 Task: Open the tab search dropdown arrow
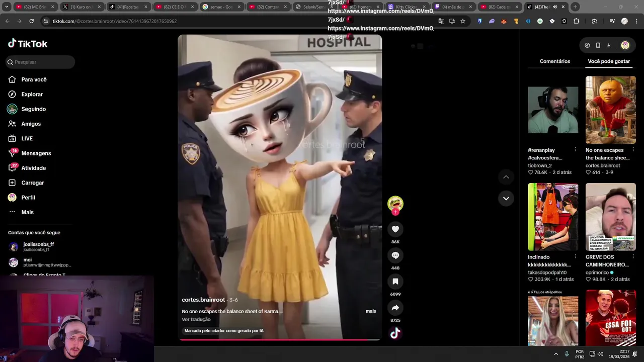[x=6, y=7]
